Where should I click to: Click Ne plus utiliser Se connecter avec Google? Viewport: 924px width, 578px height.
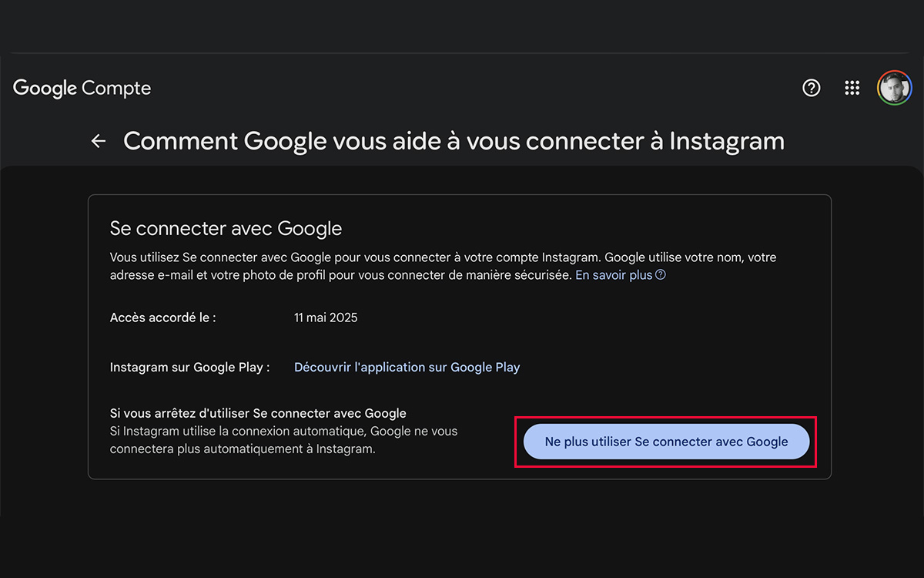[667, 442]
